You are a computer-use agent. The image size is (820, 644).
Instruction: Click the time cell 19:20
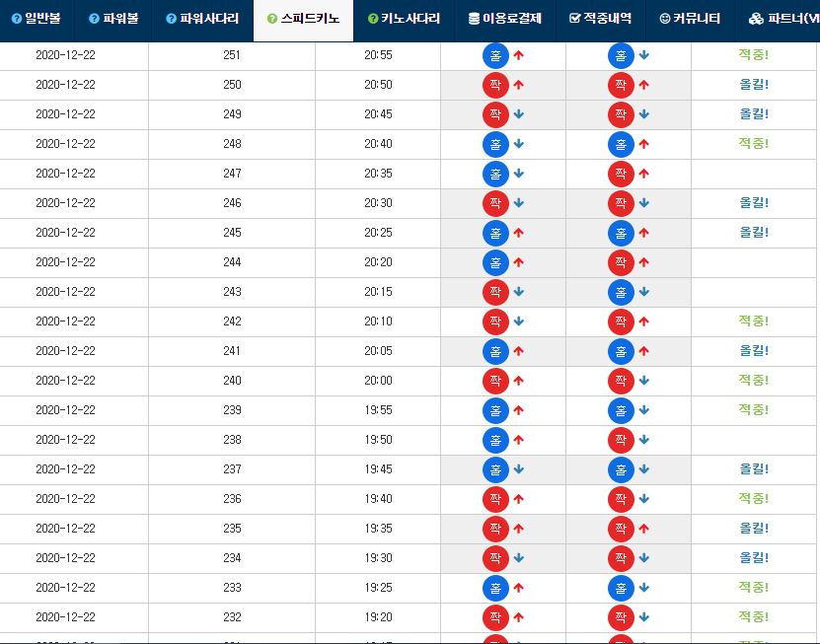click(378, 617)
